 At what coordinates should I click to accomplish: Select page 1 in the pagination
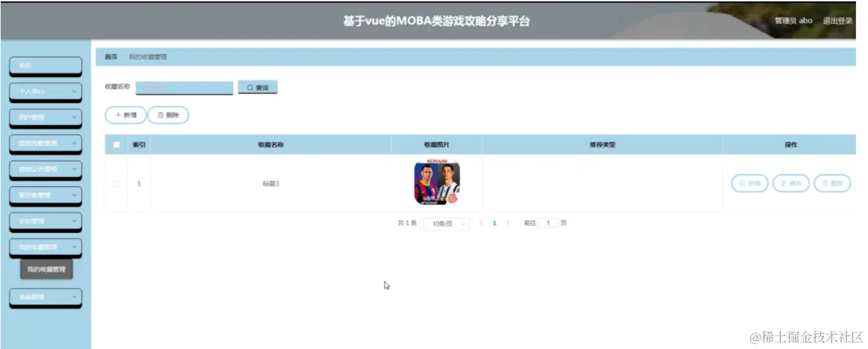click(x=495, y=223)
